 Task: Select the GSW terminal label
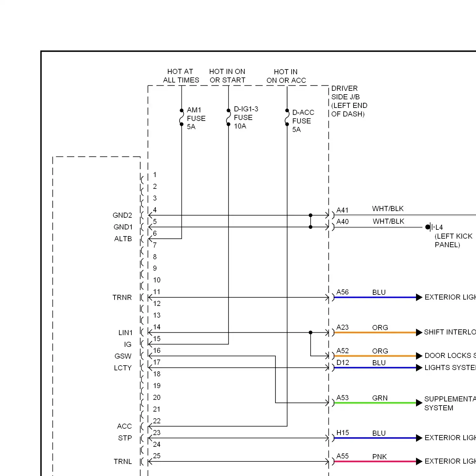click(123, 356)
